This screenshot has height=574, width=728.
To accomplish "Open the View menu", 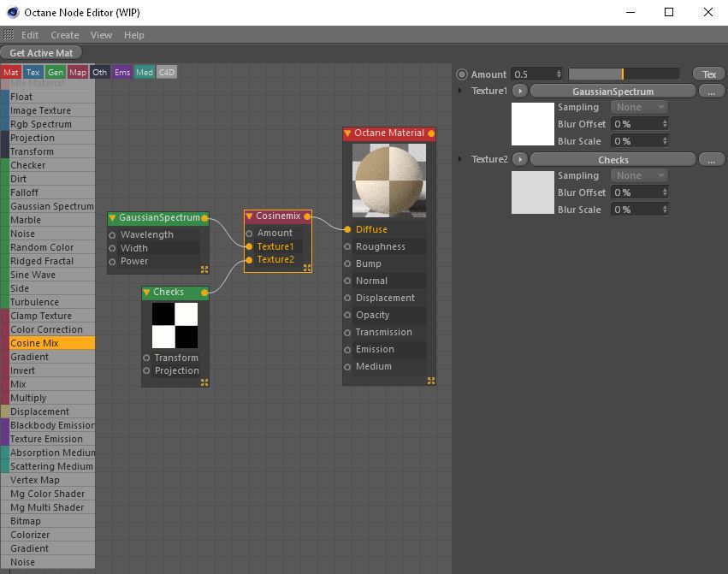I will click(x=101, y=35).
